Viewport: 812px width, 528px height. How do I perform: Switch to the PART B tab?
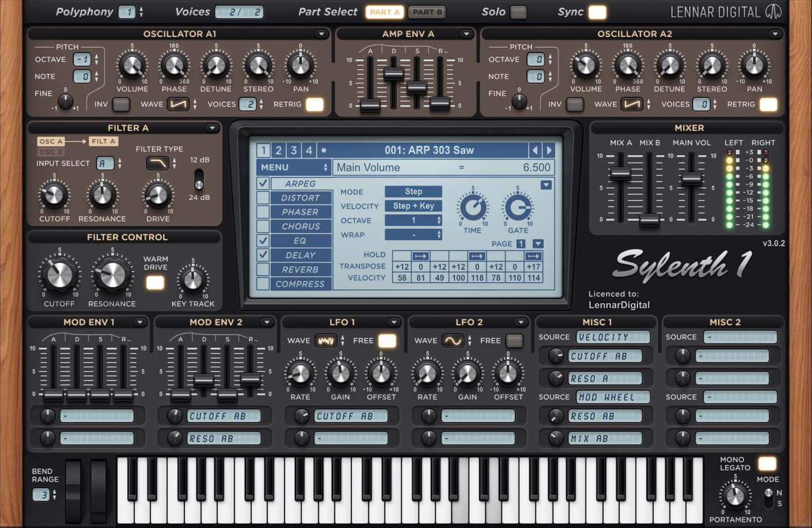pos(427,12)
